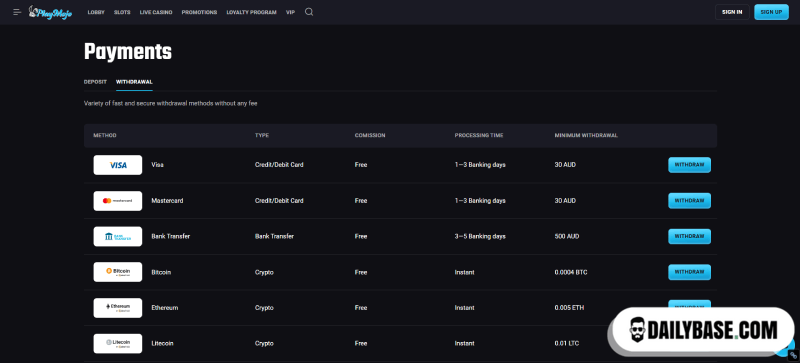Click the Sign Up button
The height and width of the screenshot is (363, 800).
click(771, 12)
